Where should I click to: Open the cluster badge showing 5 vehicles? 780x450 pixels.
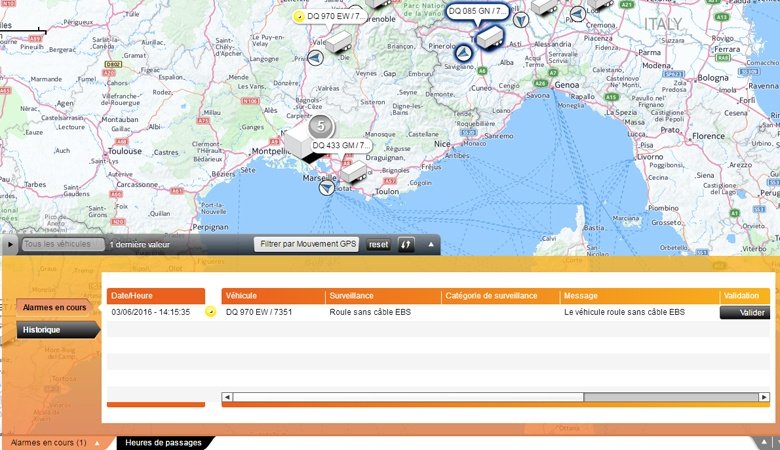click(321, 126)
